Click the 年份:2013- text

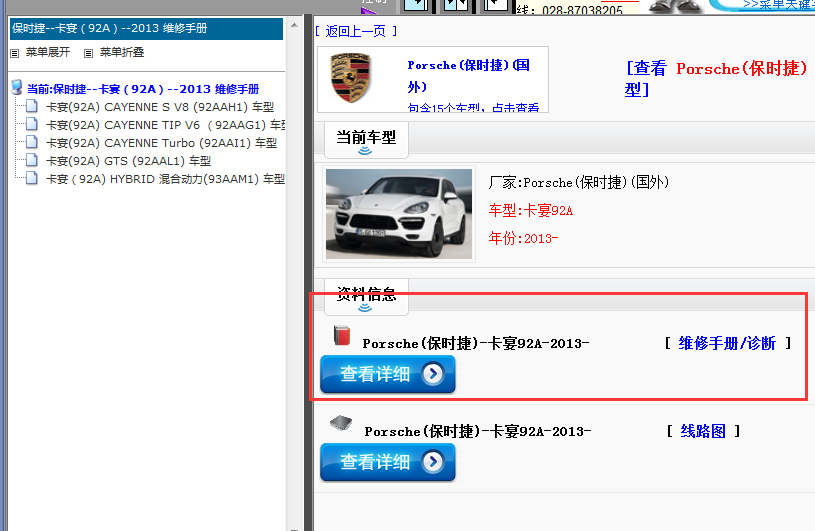click(523, 239)
